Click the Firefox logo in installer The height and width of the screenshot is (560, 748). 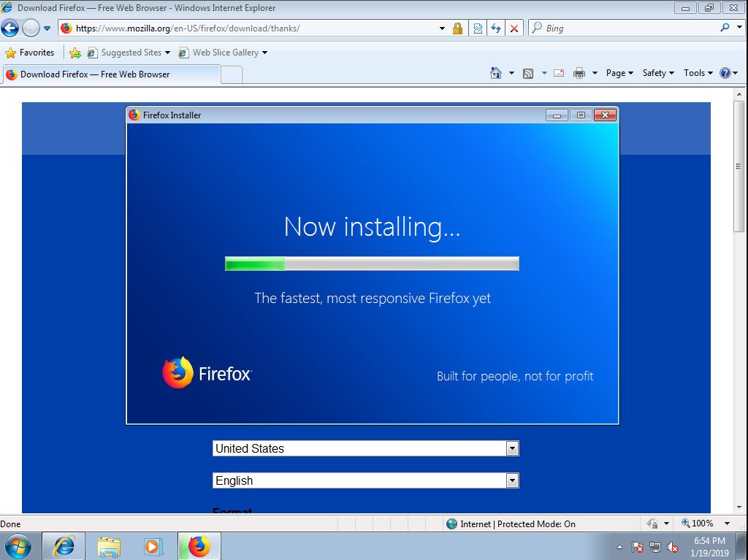(207, 373)
